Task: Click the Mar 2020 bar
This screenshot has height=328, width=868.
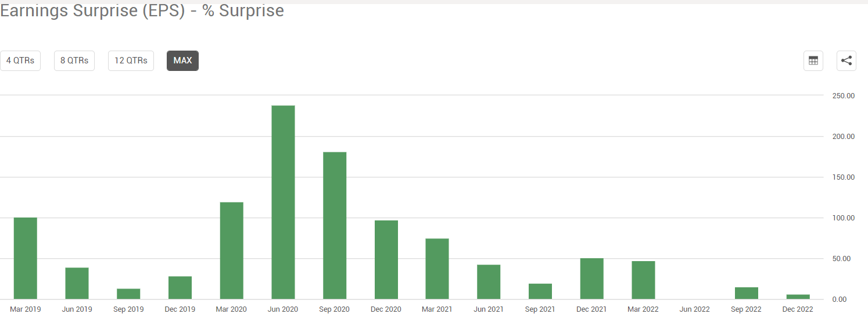Action: [232, 251]
